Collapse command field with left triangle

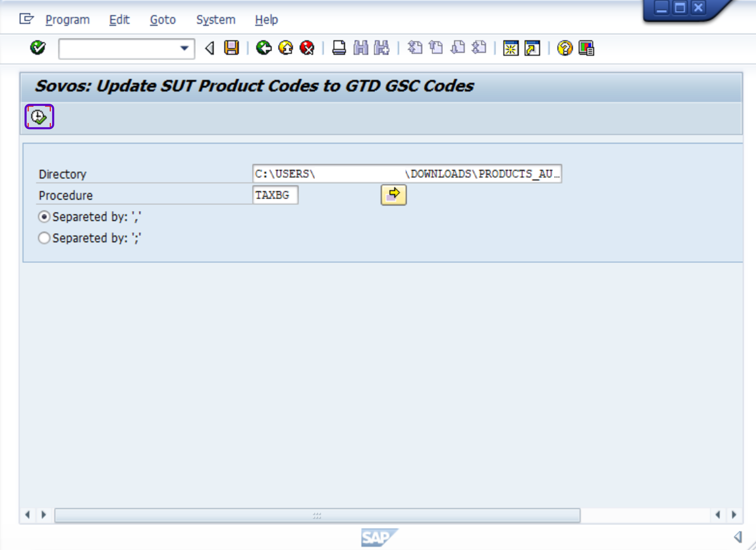[x=210, y=48]
